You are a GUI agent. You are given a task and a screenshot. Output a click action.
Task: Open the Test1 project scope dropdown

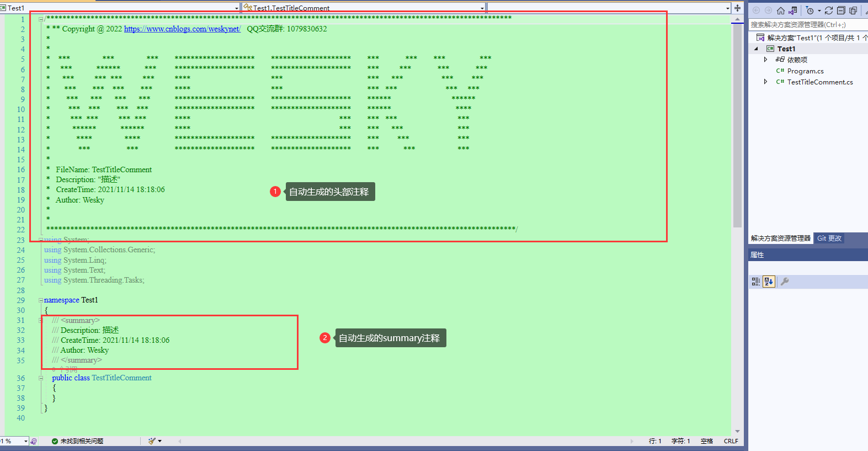click(237, 8)
